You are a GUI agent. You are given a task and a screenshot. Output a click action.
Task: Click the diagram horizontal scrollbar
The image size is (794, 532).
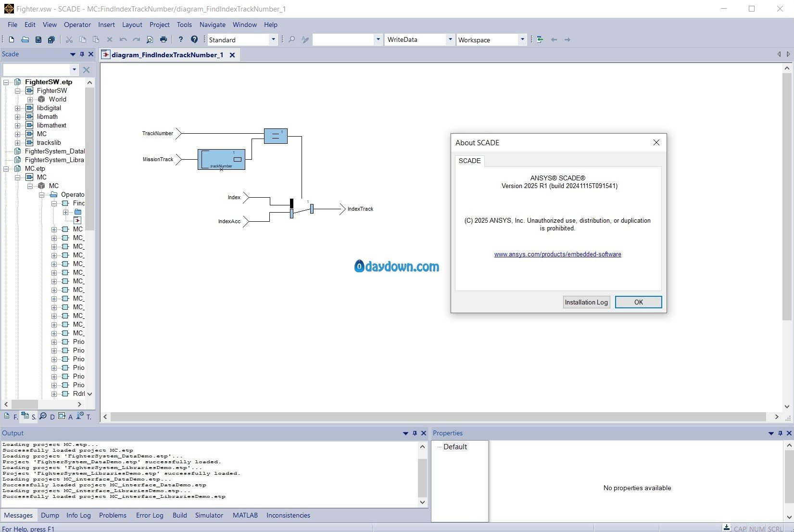tap(438, 417)
